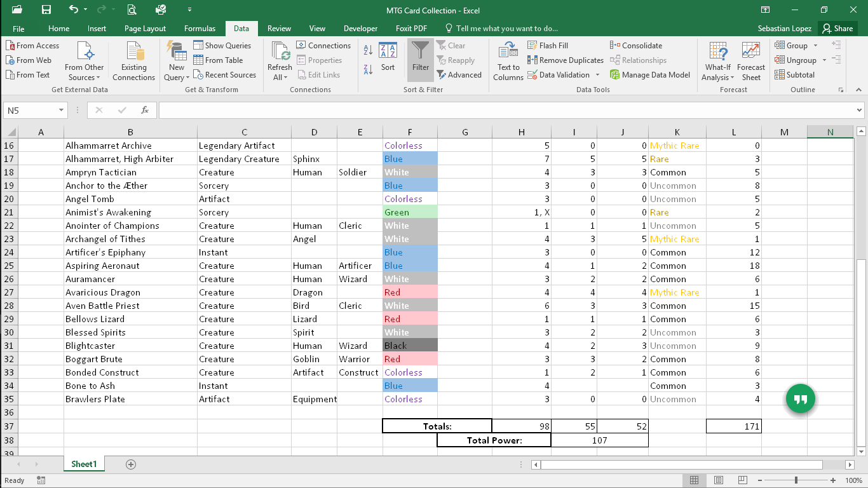Click the zoom slider handle
The image size is (868, 488).
pyautogui.click(x=796, y=480)
